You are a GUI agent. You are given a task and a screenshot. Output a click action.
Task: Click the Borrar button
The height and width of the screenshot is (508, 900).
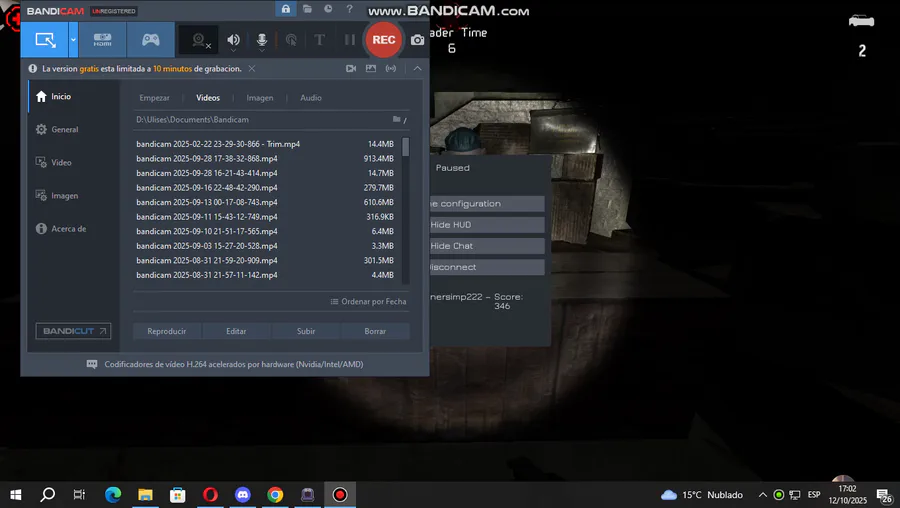375,331
